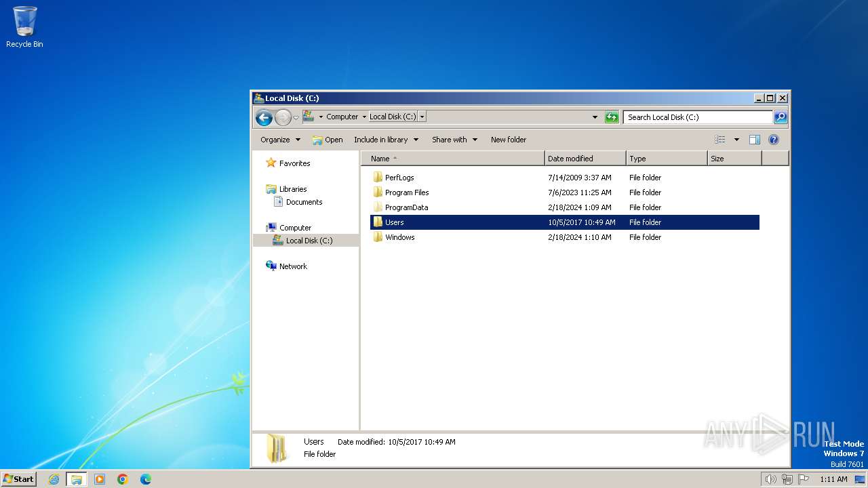Click the network tray icon
The height and width of the screenshot is (488, 868).
point(787,479)
